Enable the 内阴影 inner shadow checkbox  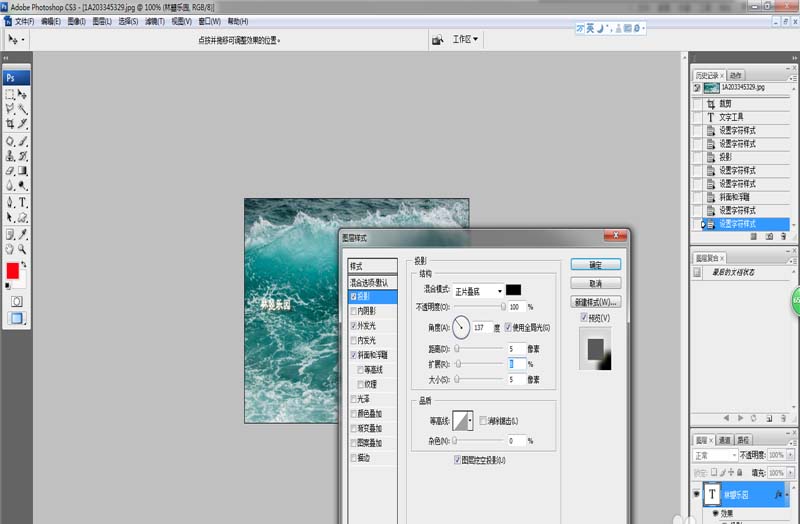[x=353, y=311]
